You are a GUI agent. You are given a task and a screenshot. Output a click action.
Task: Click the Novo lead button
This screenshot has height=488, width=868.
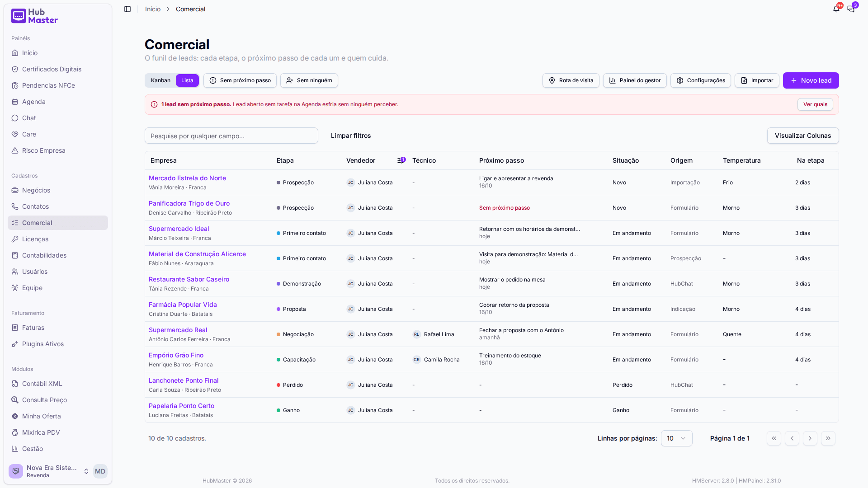pos(811,80)
